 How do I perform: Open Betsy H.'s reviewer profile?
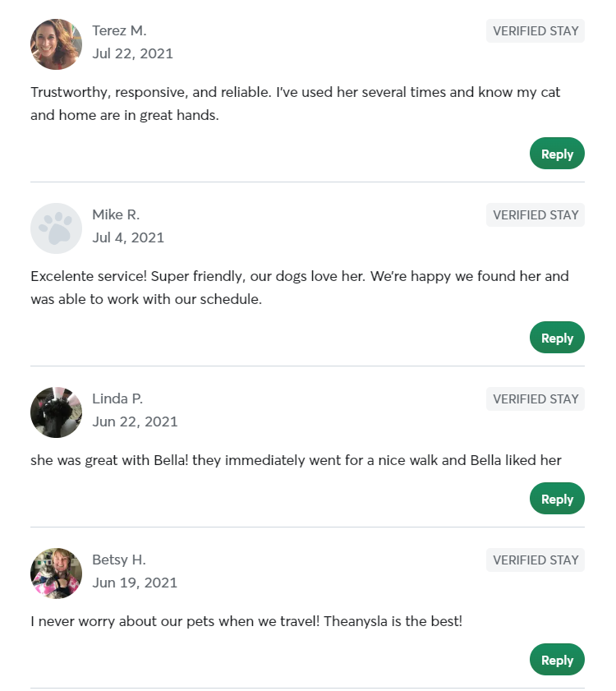(118, 559)
